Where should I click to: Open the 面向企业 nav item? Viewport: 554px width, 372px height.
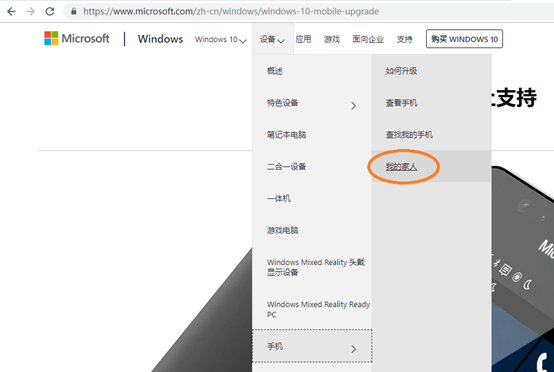pos(368,39)
